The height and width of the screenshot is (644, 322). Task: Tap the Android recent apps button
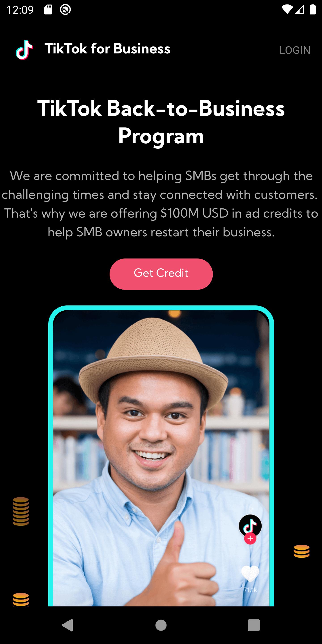click(x=254, y=625)
